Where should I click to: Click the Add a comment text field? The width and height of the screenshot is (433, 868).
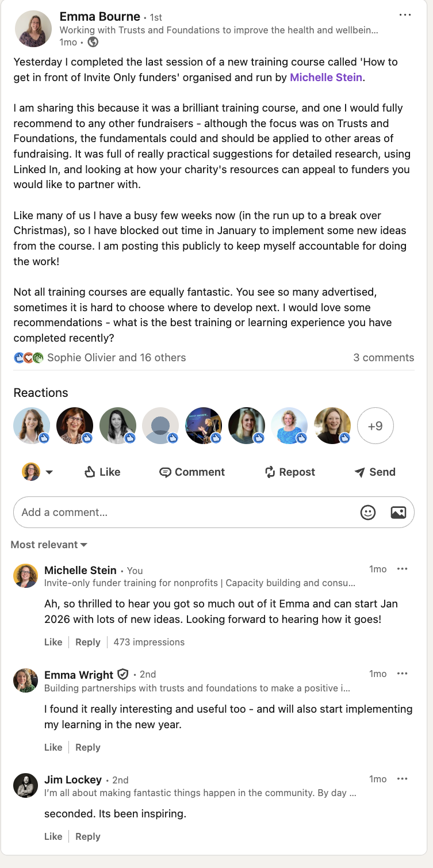tap(184, 512)
